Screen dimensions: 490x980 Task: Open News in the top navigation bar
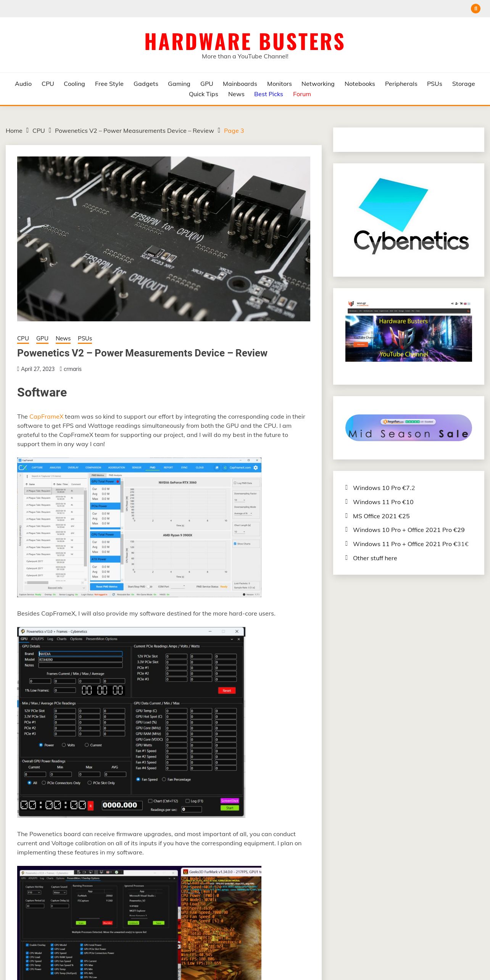coord(236,94)
